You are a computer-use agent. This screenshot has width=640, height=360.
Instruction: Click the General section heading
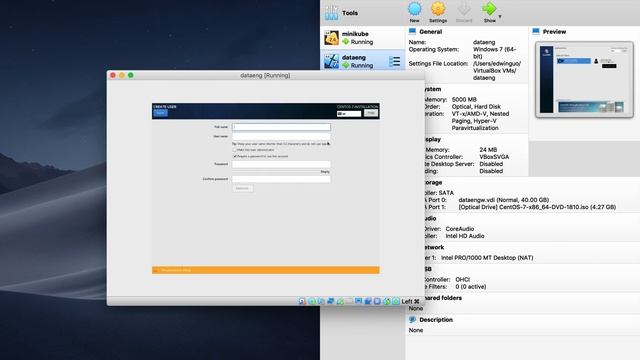430,31
